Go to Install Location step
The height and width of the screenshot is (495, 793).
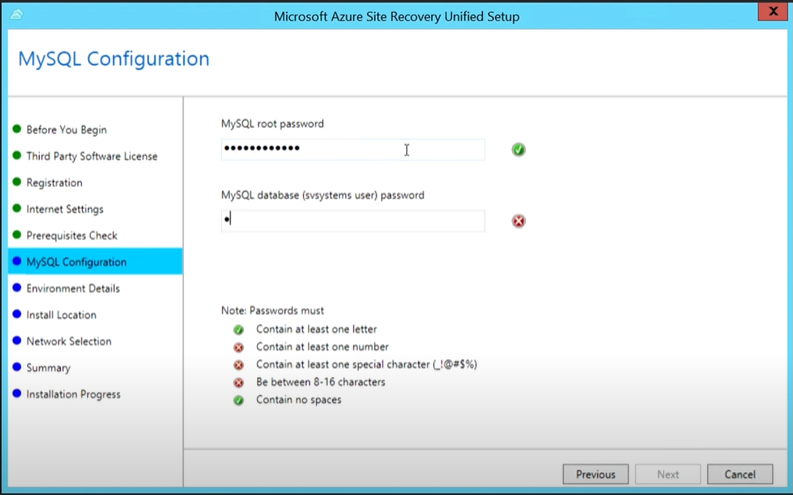[61, 315]
